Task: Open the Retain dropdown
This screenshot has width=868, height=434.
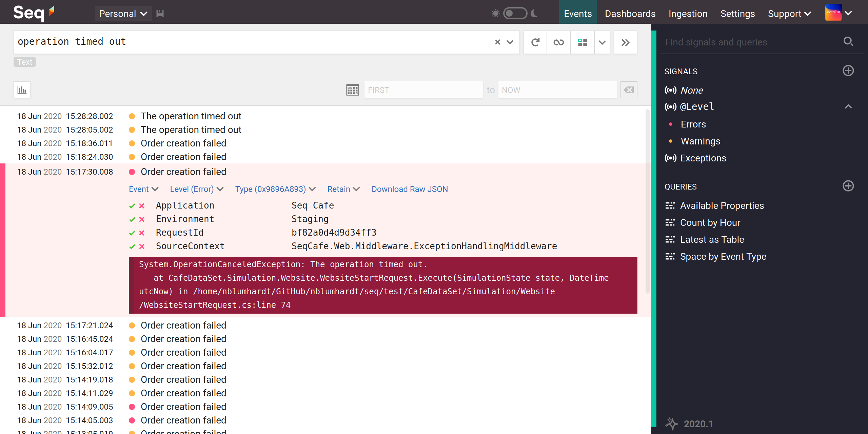Action: click(x=343, y=189)
